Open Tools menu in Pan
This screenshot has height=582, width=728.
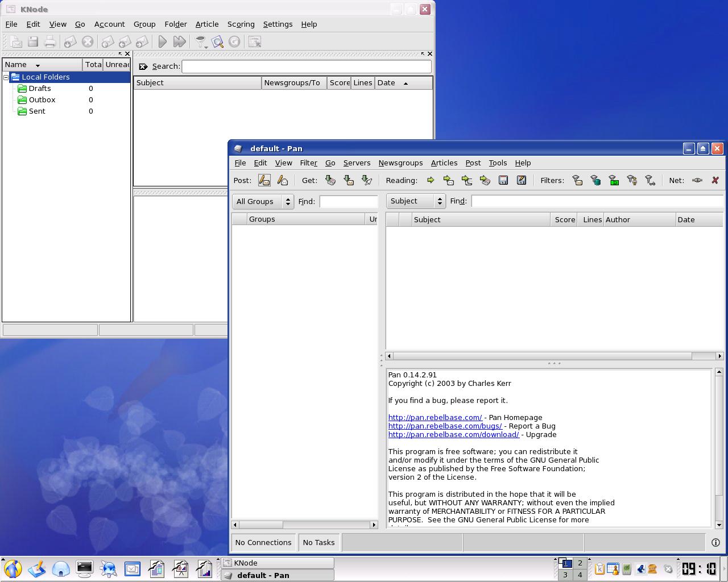498,163
